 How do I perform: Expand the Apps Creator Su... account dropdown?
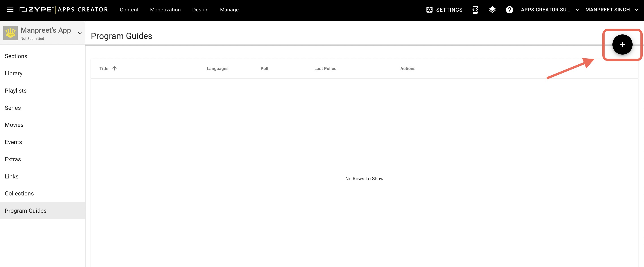550,10
